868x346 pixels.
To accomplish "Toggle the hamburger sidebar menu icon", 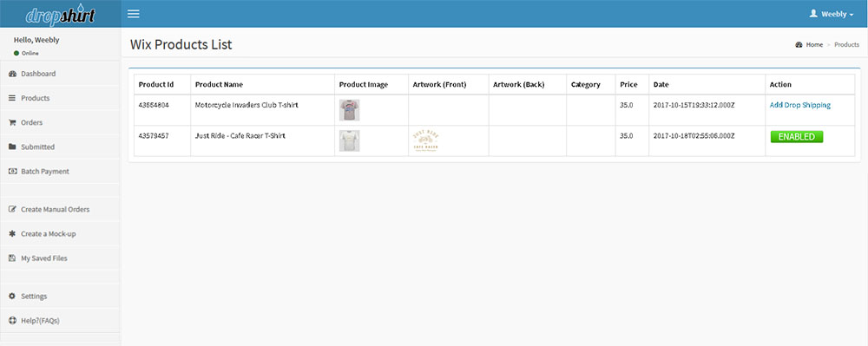I will click(x=134, y=14).
